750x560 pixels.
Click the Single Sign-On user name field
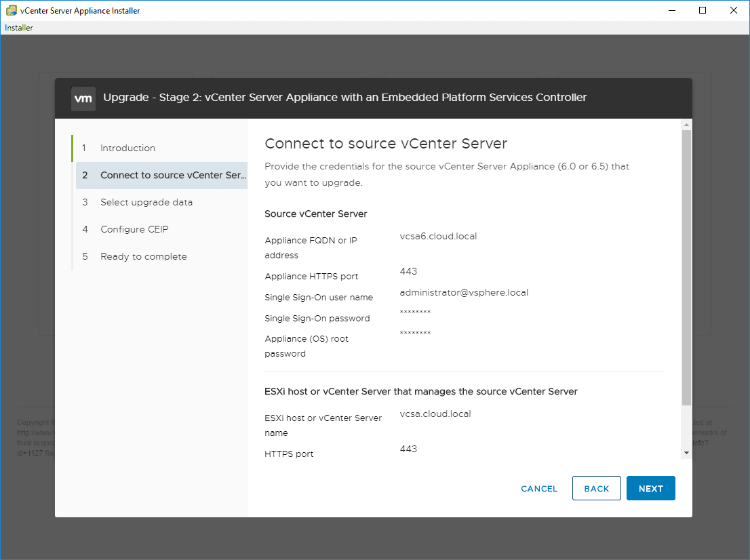pos(464,292)
